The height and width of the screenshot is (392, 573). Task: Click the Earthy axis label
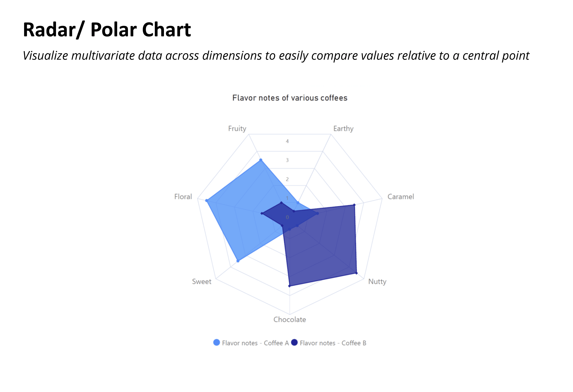pyautogui.click(x=343, y=128)
